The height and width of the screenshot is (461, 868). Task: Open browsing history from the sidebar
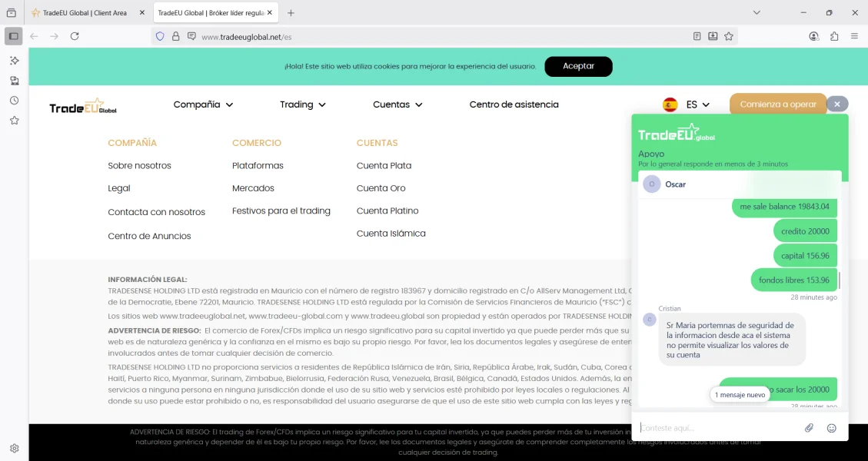point(14,101)
